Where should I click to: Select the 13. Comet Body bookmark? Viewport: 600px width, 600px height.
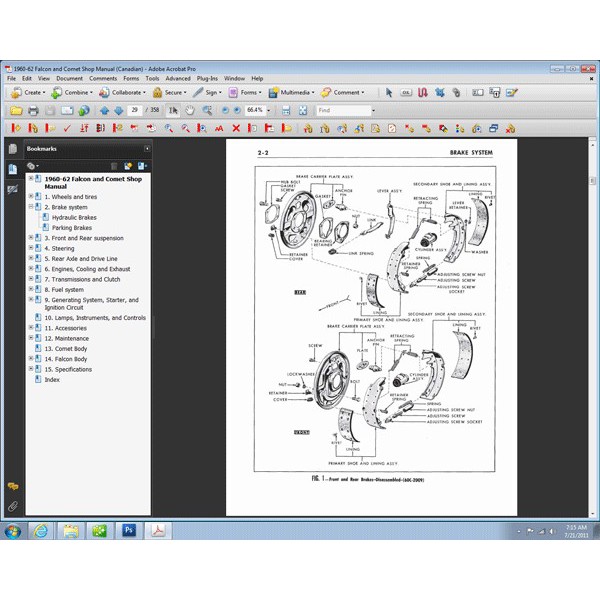pos(66,349)
